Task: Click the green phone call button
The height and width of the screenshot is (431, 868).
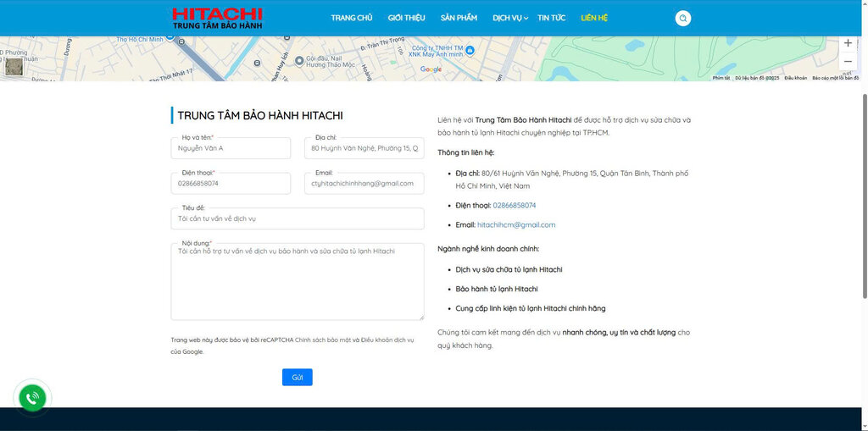Action: point(32,397)
